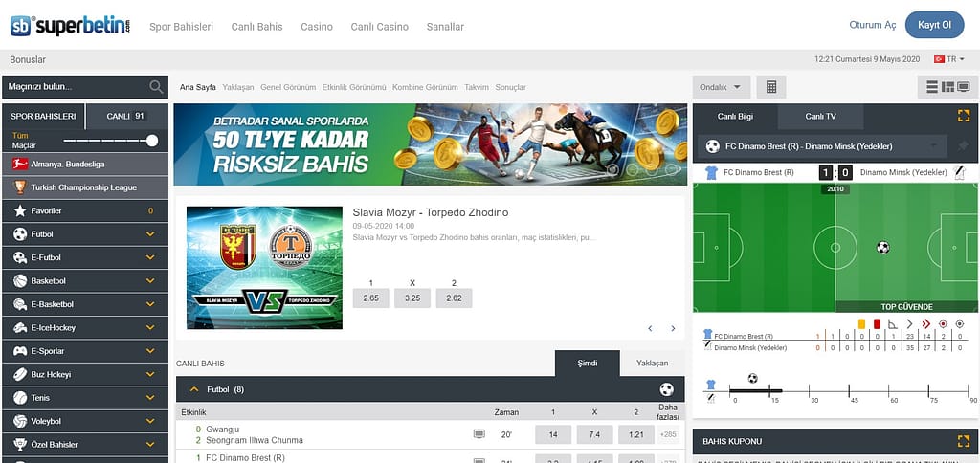Open +285 more markets for Gwangju match

[668, 434]
